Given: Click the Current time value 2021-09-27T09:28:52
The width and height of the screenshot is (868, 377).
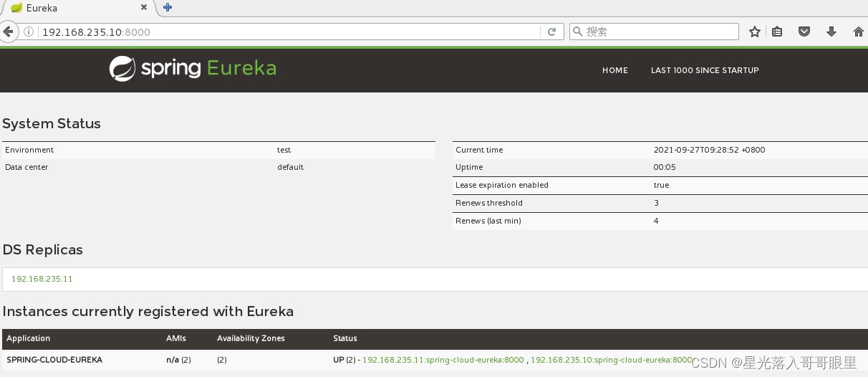Looking at the screenshot, I should point(710,150).
